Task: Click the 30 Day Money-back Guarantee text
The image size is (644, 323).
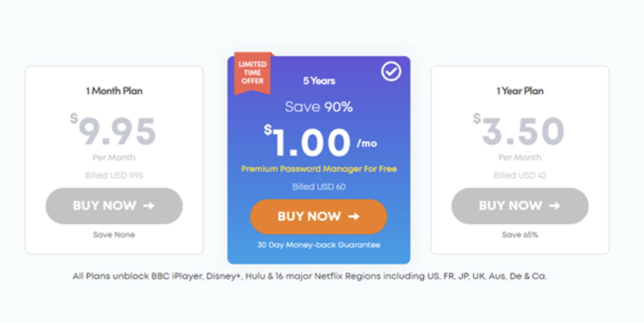Action: (x=318, y=245)
